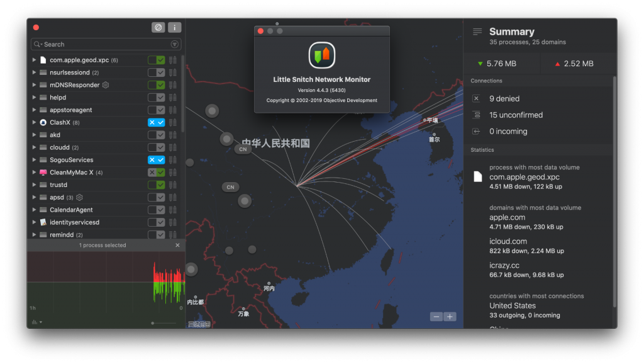The image size is (644, 364).
Task: Click the traffic meter for identityservicesd
Action: [173, 222]
